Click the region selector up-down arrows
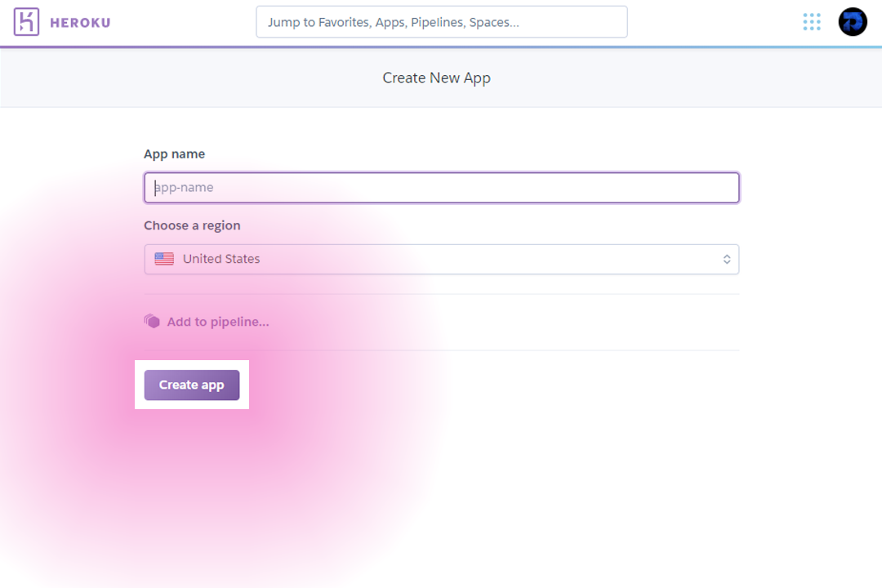The width and height of the screenshot is (882, 588). point(727,260)
